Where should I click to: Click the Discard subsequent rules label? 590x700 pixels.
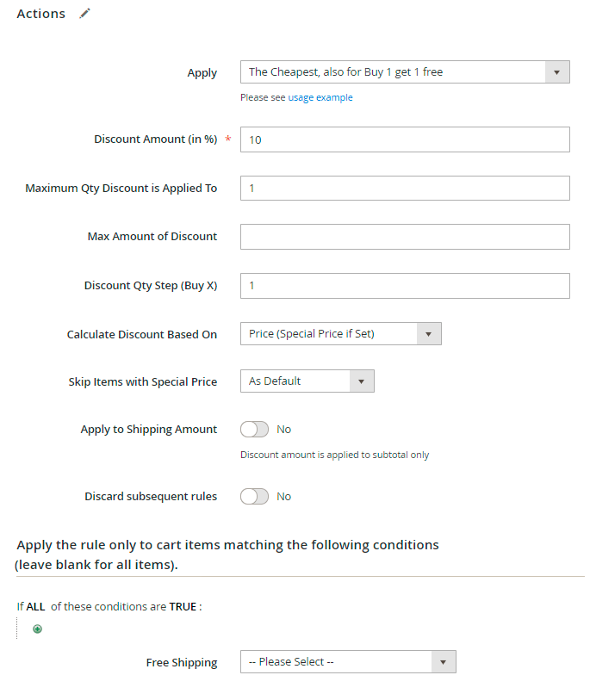151,497
